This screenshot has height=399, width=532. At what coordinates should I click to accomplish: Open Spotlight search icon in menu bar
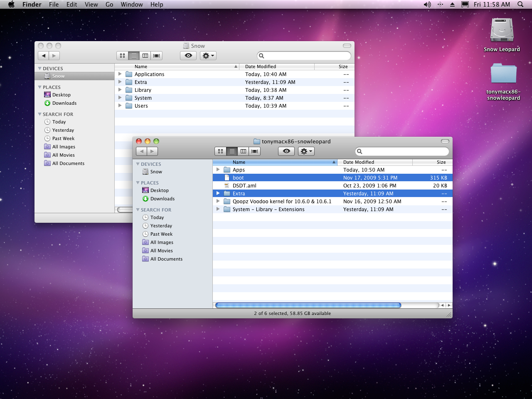520,4
